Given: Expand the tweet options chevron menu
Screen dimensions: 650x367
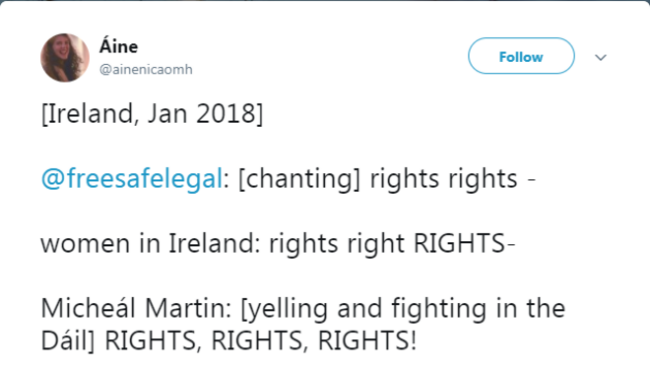Looking at the screenshot, I should [x=601, y=57].
